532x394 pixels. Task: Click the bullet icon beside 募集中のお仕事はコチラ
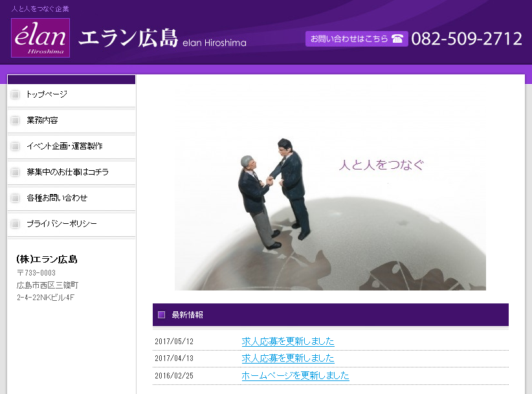click(16, 172)
